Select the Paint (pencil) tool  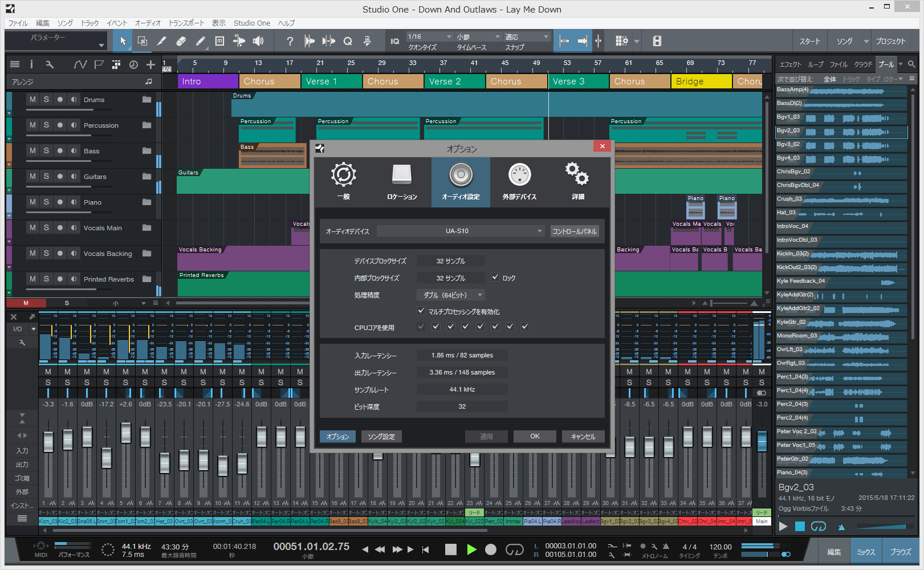[201, 41]
